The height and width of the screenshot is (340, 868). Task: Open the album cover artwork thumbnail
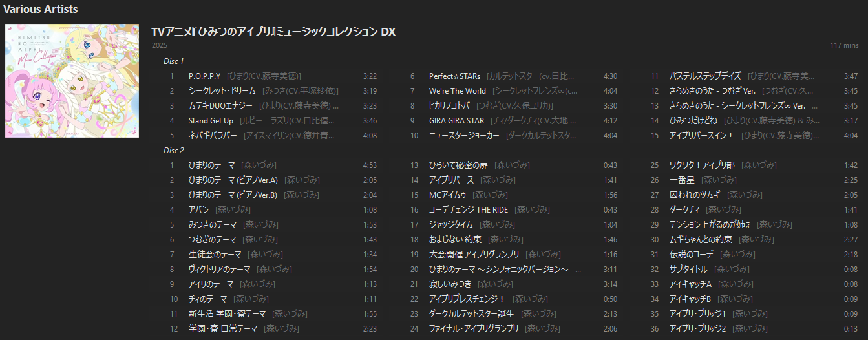click(72, 81)
